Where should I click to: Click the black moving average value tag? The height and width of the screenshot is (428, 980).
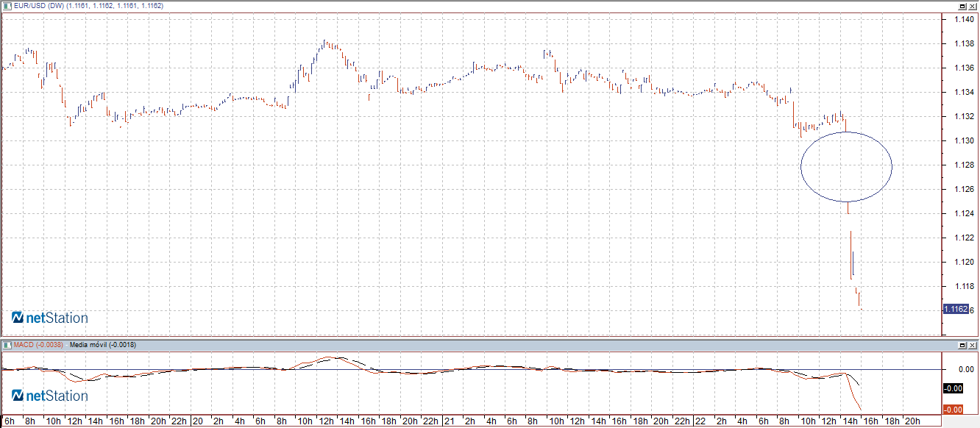(x=954, y=388)
